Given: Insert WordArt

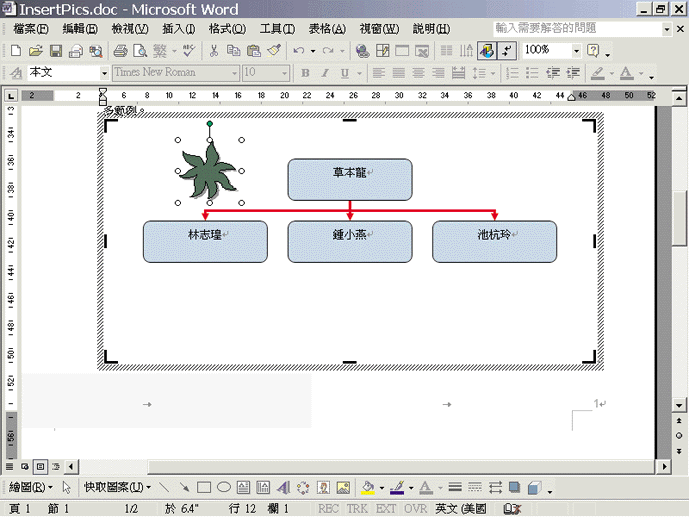Looking at the screenshot, I should click(x=283, y=487).
